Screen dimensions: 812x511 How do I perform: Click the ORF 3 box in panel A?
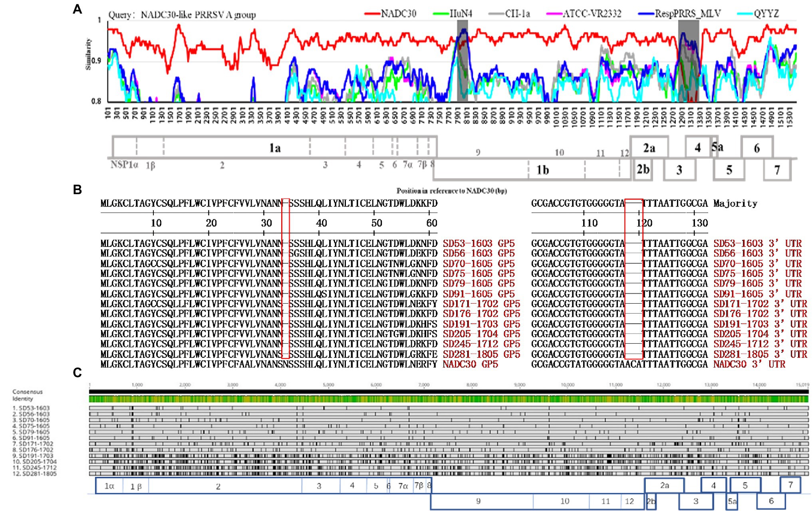click(680, 170)
